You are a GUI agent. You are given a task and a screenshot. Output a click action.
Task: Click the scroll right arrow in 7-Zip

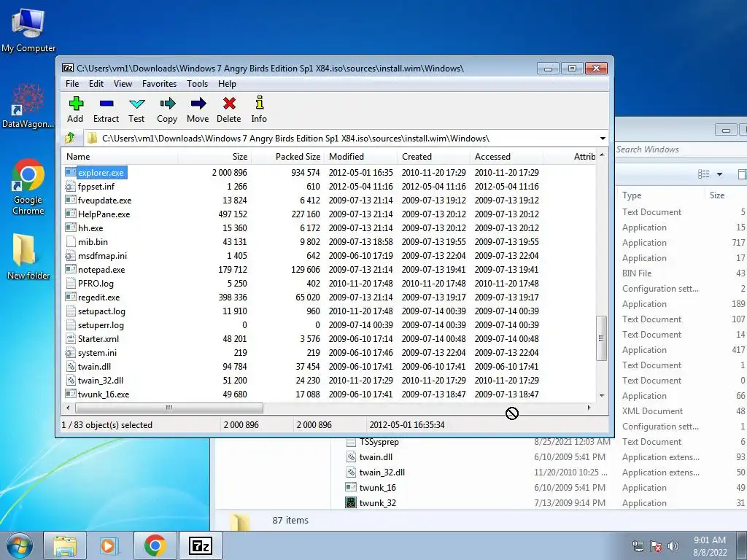click(589, 408)
